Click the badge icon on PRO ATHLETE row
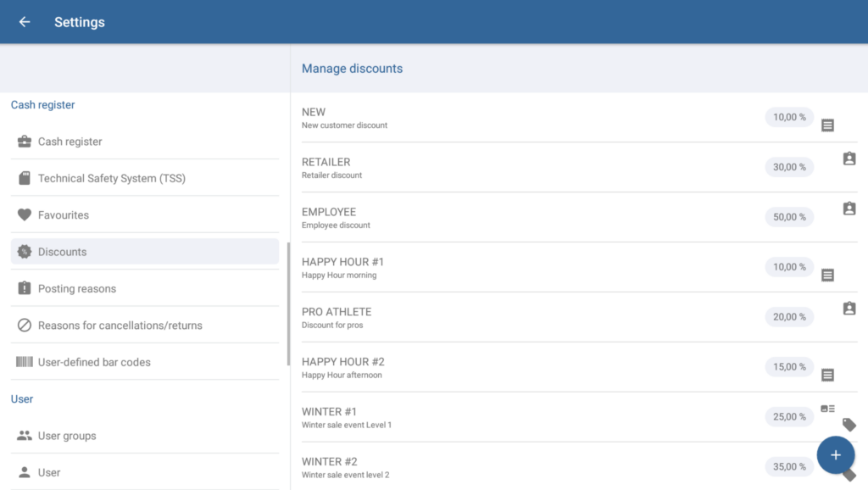The height and width of the screenshot is (490, 868). 849,309
